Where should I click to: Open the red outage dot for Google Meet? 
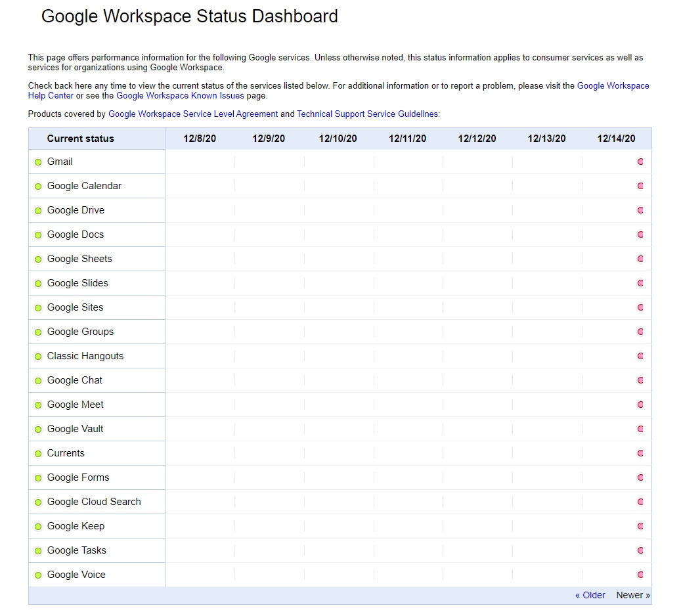tap(640, 405)
